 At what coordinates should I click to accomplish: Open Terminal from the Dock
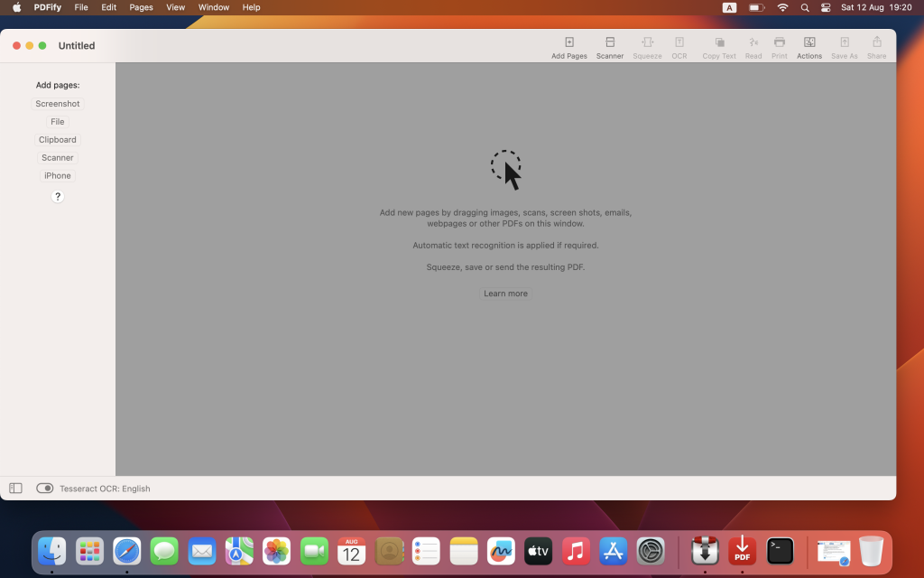tap(780, 551)
